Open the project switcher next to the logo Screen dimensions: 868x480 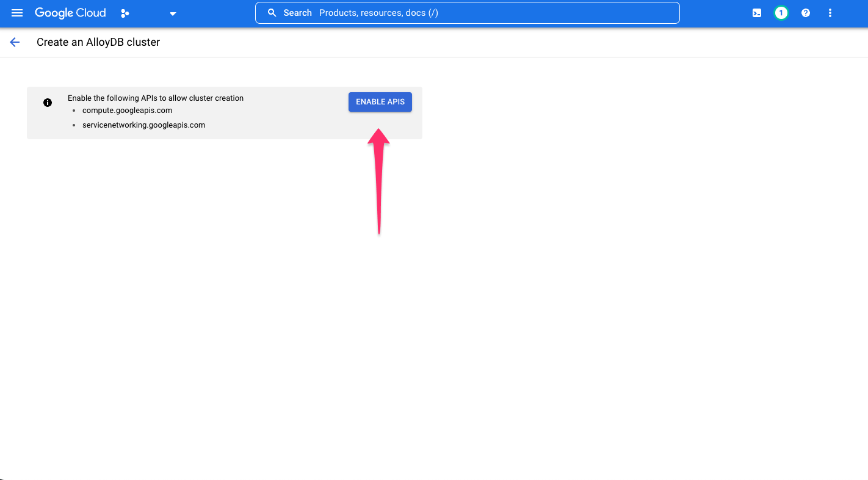125,12
